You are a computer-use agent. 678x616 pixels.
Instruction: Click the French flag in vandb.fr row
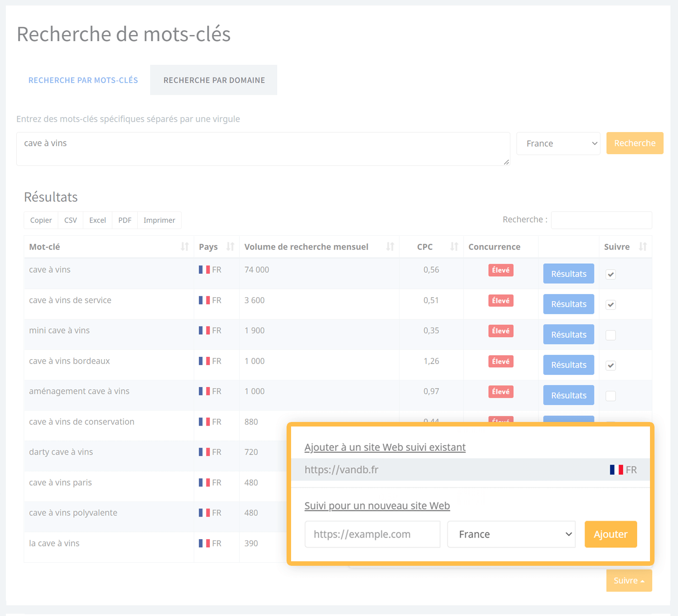[616, 470]
